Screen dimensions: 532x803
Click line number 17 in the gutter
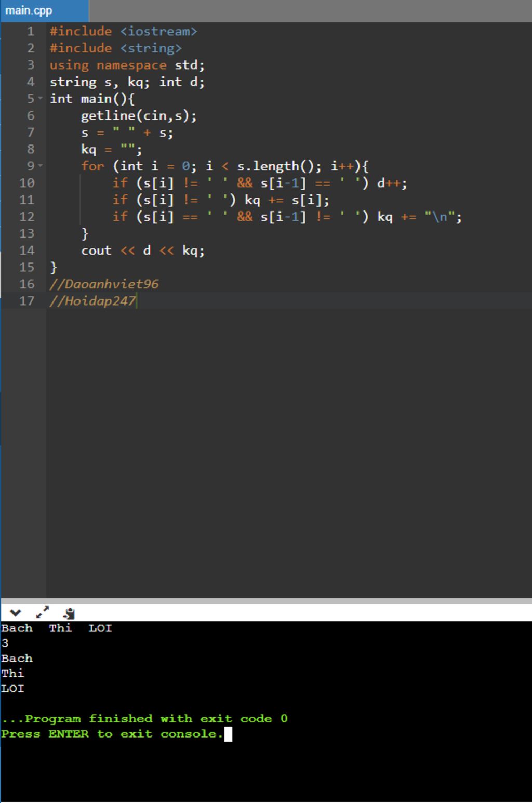[x=27, y=301]
